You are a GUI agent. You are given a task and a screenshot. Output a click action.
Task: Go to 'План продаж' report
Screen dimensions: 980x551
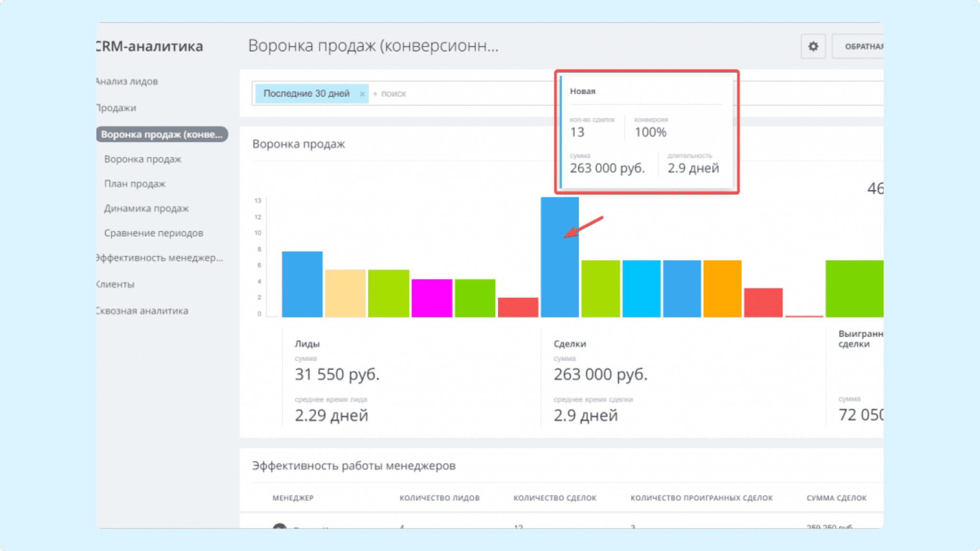(135, 184)
